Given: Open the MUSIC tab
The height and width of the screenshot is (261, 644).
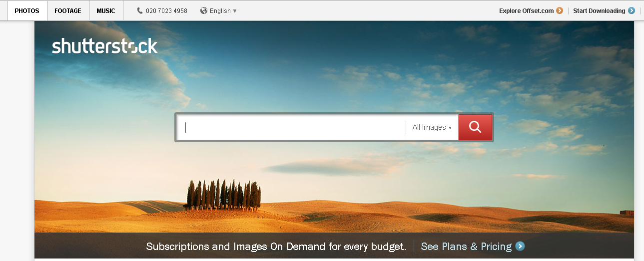Looking at the screenshot, I should tap(106, 10).
